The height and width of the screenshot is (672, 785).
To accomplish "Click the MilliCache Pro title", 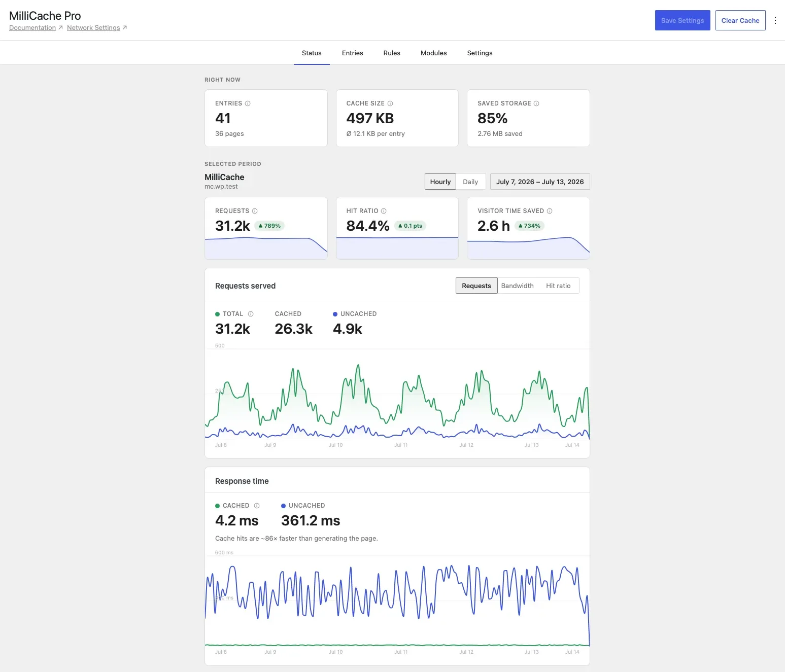I will [45, 16].
